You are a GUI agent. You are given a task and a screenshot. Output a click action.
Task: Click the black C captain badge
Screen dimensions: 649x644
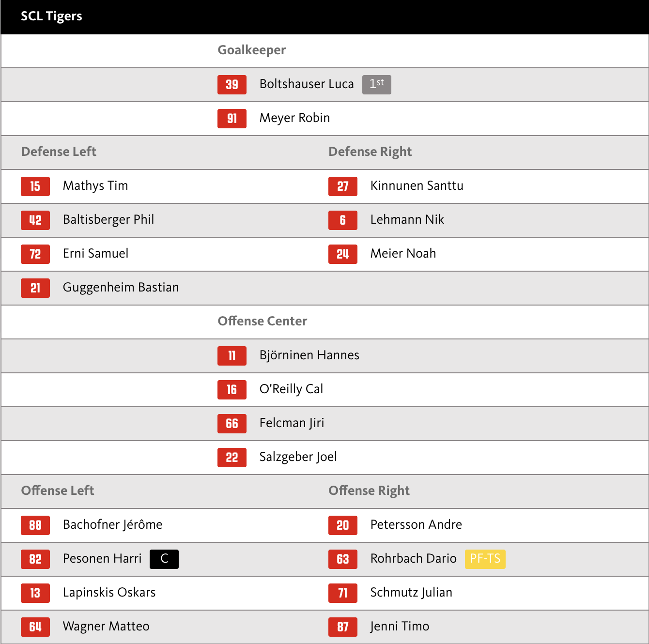[164, 559]
